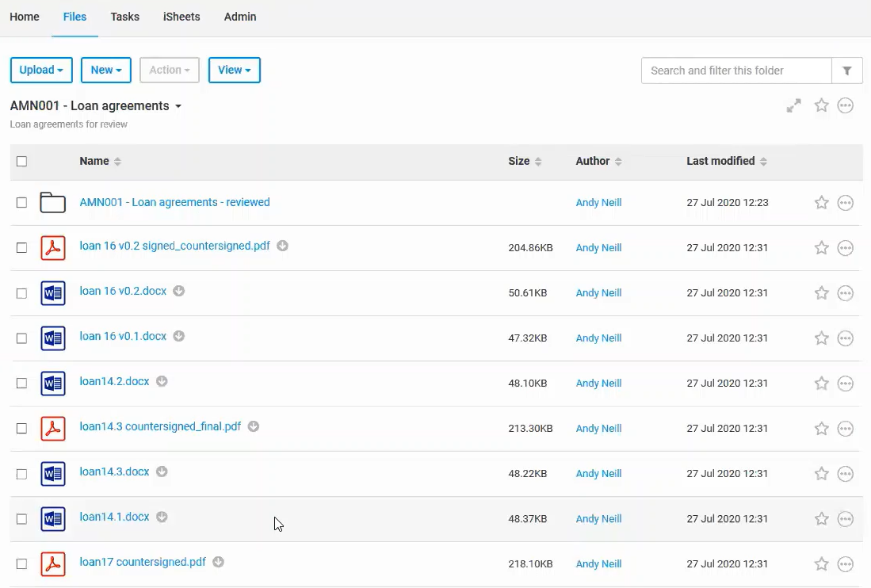Click the filter funnel icon beside search
Screen dimensions: 871x588
(846, 71)
